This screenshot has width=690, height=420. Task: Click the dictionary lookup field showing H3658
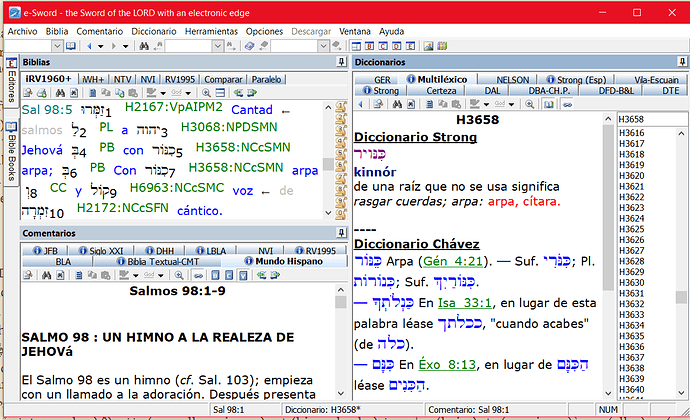tap(652, 119)
